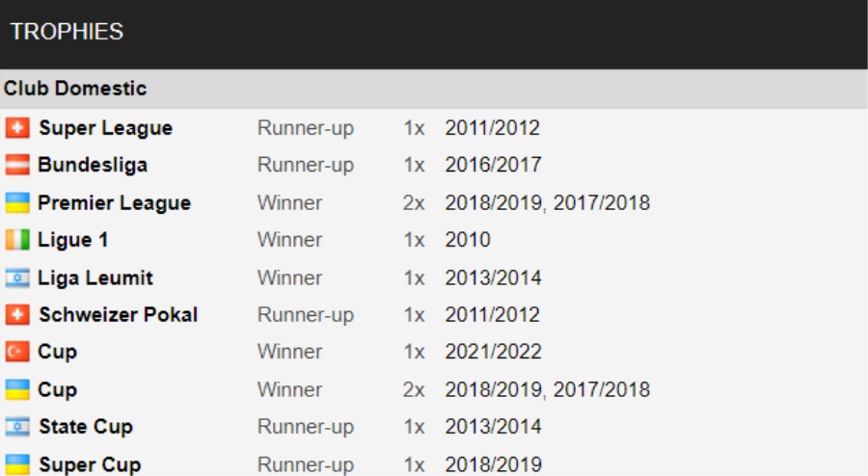Click the Ukrainian flag next to Super Cup
The width and height of the screenshot is (868, 476).
(17, 464)
